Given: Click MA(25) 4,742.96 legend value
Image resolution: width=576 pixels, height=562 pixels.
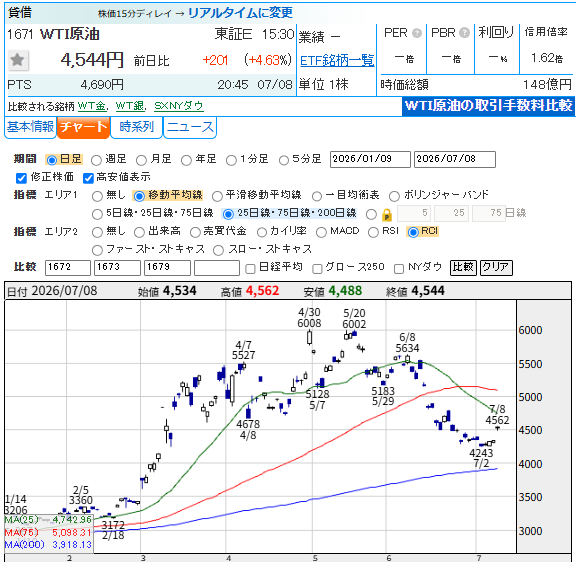Looking at the screenshot, I should [72, 520].
